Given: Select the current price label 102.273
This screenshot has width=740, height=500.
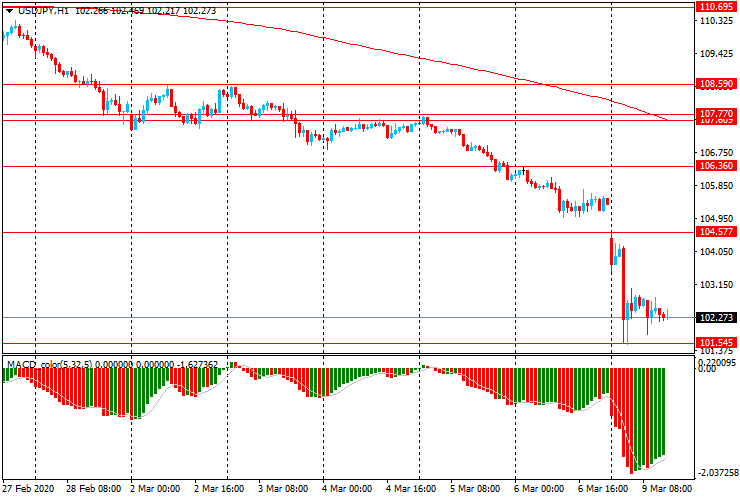Looking at the screenshot, I should click(x=716, y=318).
